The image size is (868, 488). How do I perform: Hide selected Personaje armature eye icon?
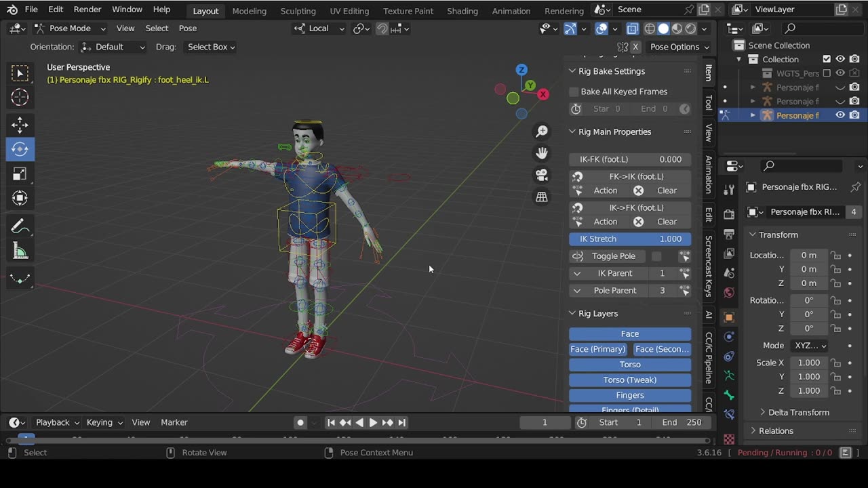[x=840, y=115]
